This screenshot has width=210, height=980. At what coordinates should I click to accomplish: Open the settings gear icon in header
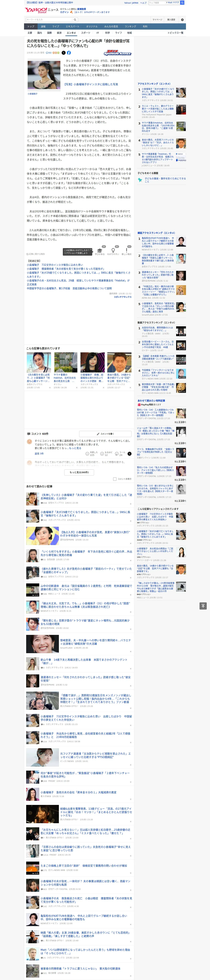[x=182, y=19]
